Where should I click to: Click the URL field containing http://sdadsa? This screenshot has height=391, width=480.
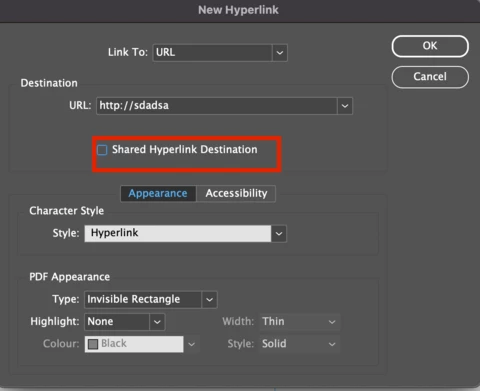point(217,106)
